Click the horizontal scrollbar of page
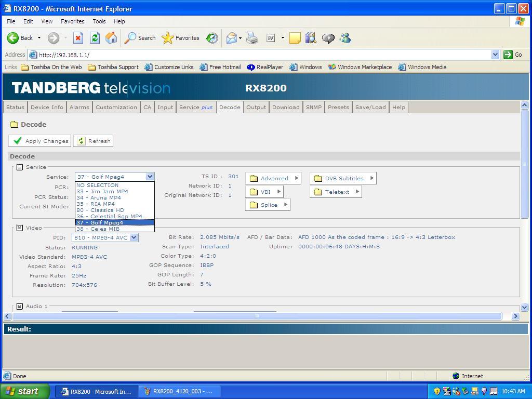The height and width of the screenshot is (399, 532). pos(257,316)
